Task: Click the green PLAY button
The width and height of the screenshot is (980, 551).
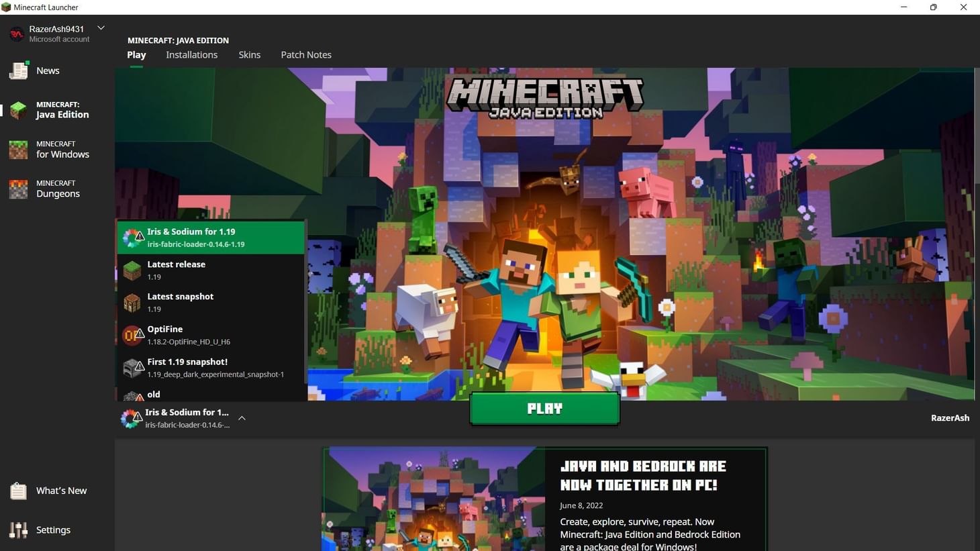Action: (x=544, y=408)
